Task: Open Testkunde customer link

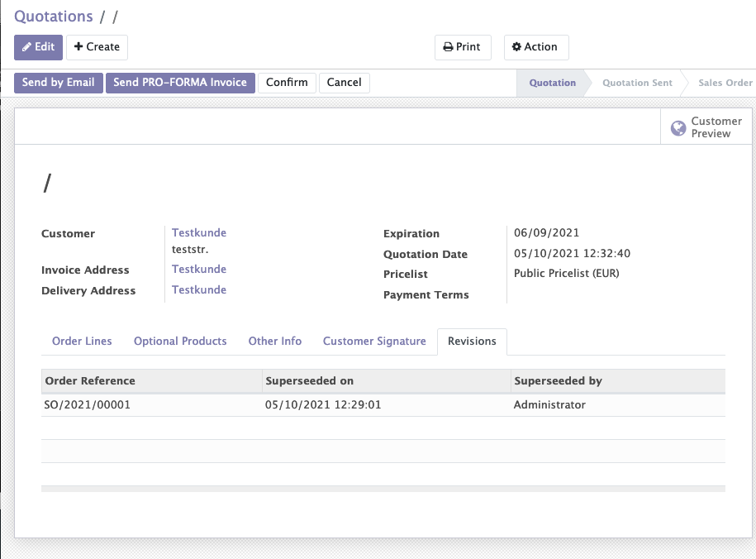Action: pyautogui.click(x=199, y=232)
